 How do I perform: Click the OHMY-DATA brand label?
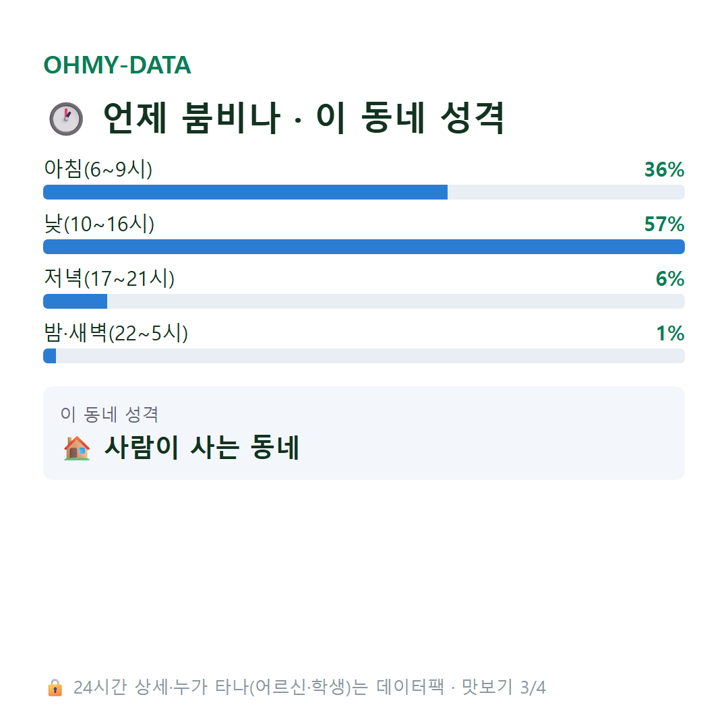click(117, 65)
